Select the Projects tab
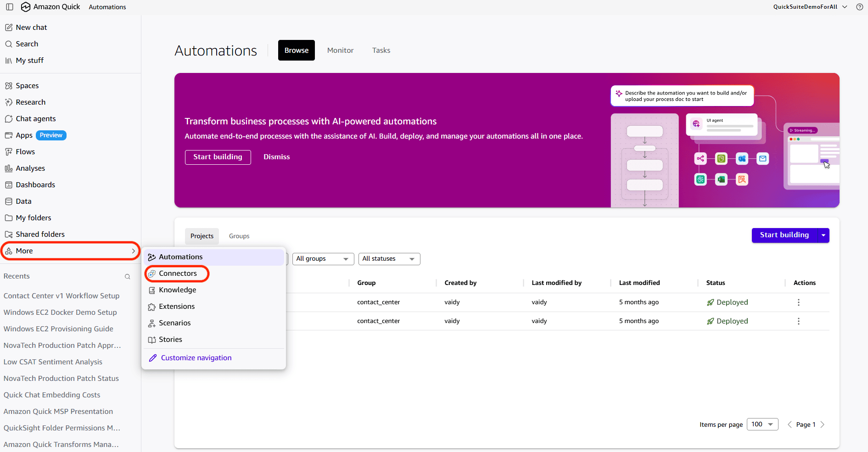Viewport: 868px width, 452px height. point(202,236)
